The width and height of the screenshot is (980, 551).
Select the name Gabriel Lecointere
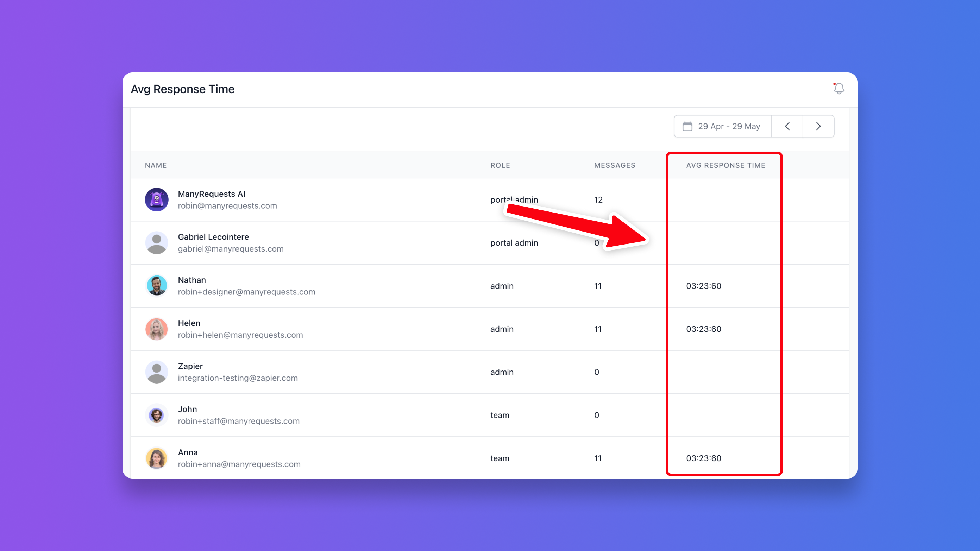tap(213, 237)
